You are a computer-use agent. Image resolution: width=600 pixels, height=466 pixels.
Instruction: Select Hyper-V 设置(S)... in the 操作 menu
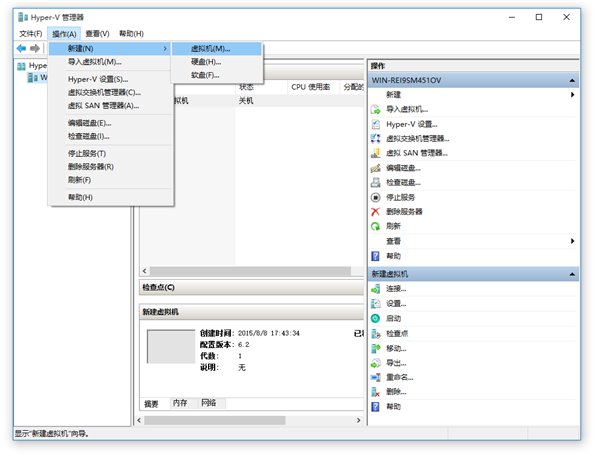click(110, 79)
